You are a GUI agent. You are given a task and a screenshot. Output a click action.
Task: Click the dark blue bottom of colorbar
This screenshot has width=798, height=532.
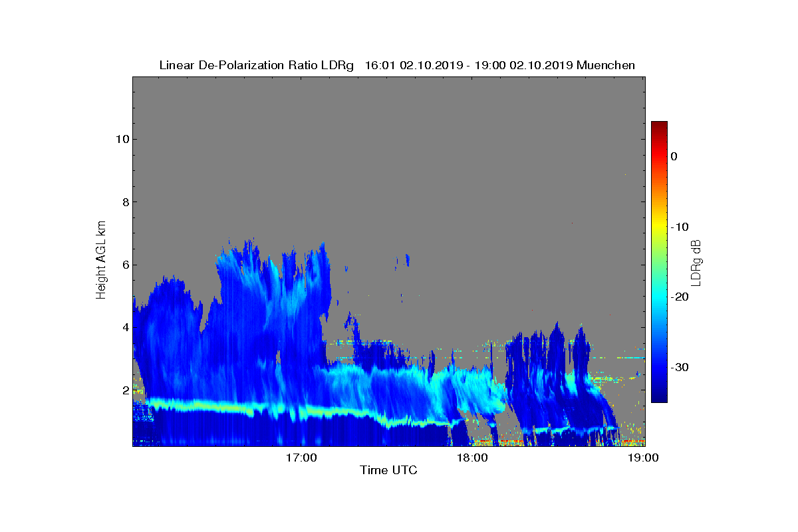pyautogui.click(x=659, y=398)
